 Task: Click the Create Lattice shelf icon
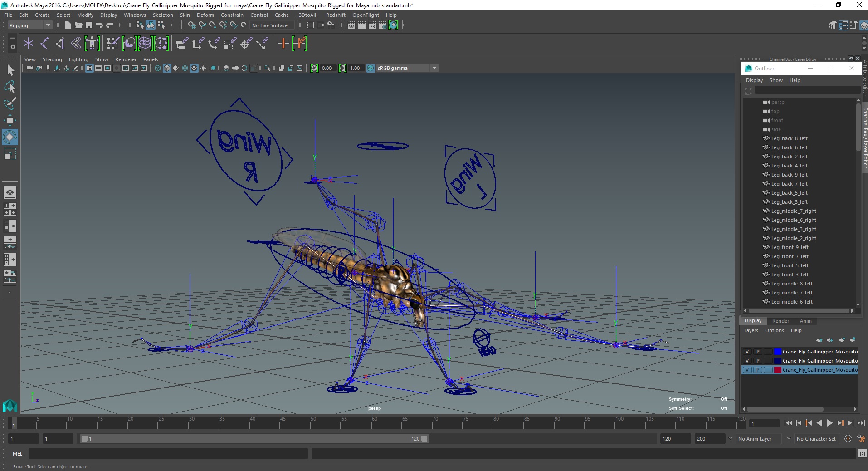pos(145,44)
